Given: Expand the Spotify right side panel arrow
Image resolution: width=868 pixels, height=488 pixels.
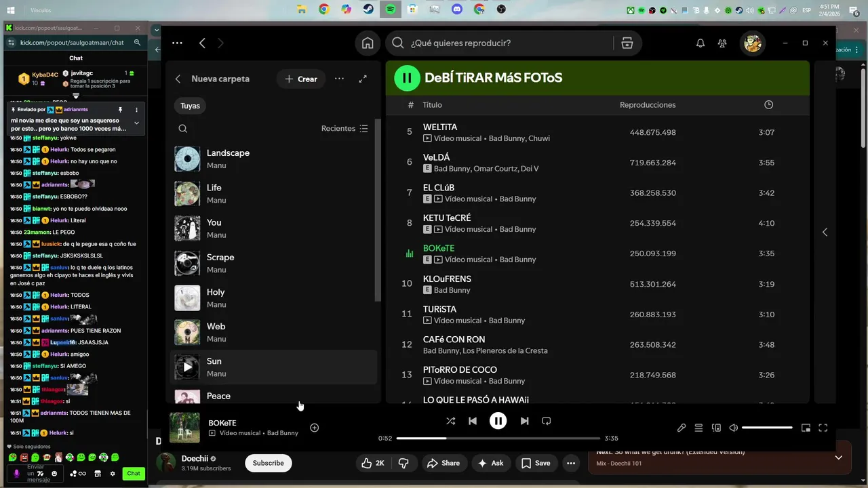Looking at the screenshot, I should [825, 232].
